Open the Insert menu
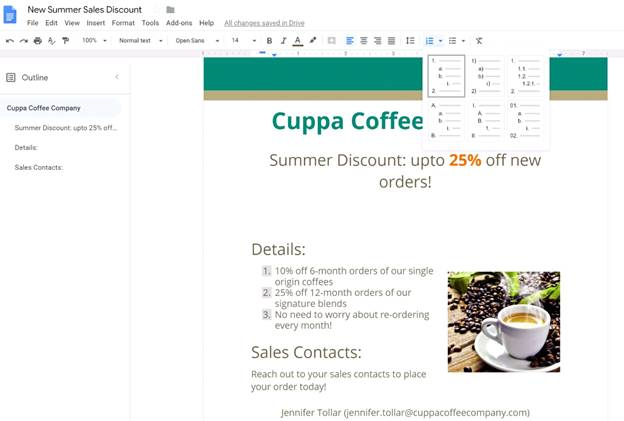The height and width of the screenshot is (421, 624). coord(96,23)
